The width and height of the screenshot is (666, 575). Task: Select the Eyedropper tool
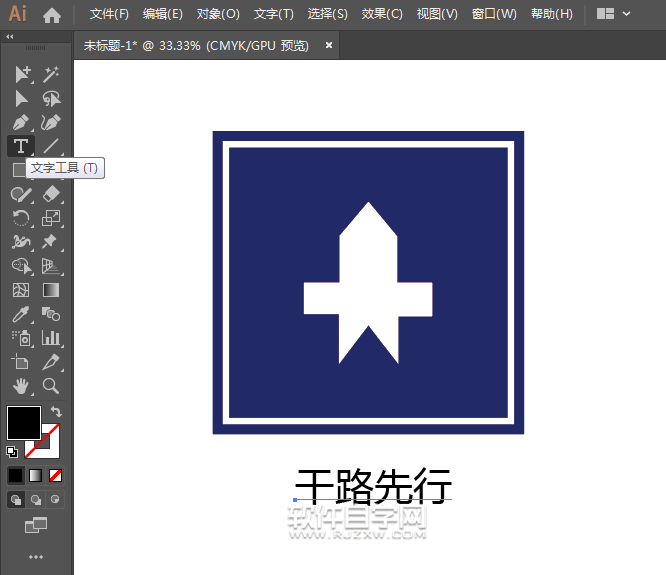[x=21, y=314]
